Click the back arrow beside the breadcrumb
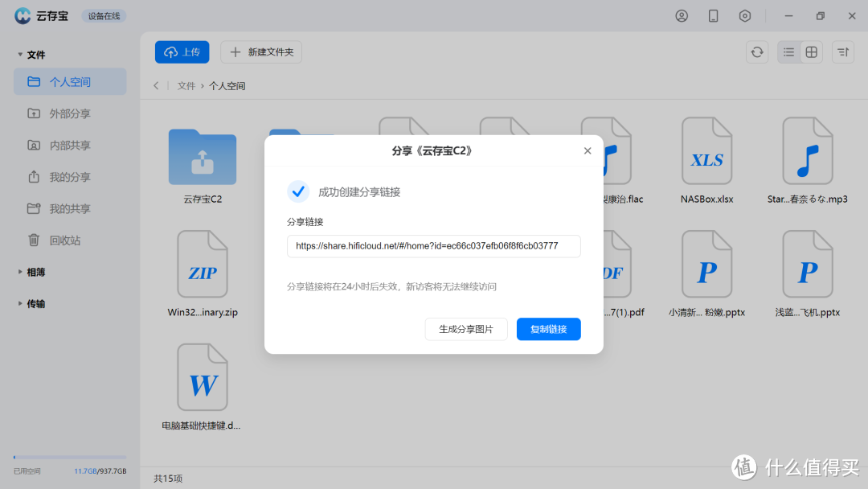The image size is (868, 489). (x=156, y=85)
